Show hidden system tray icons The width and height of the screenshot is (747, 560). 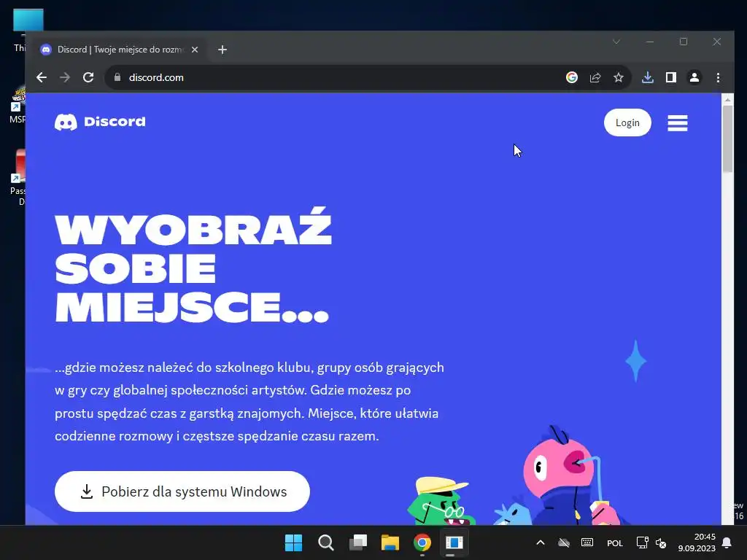541,542
